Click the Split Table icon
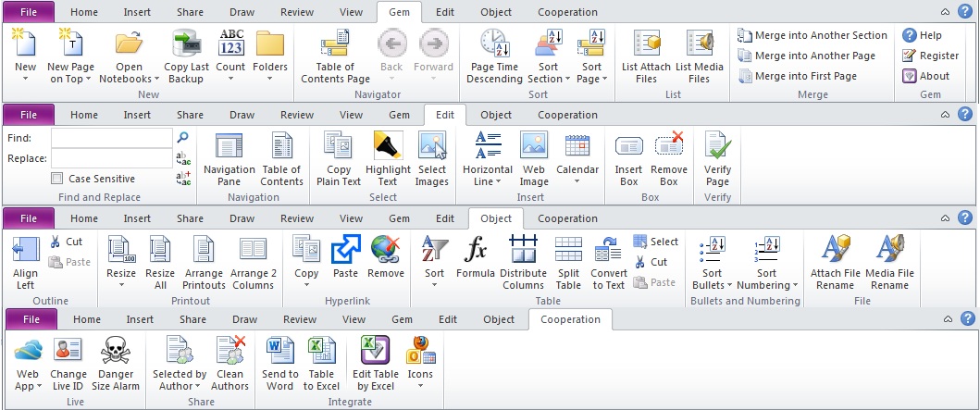This screenshot has width=980, height=410. (x=569, y=249)
